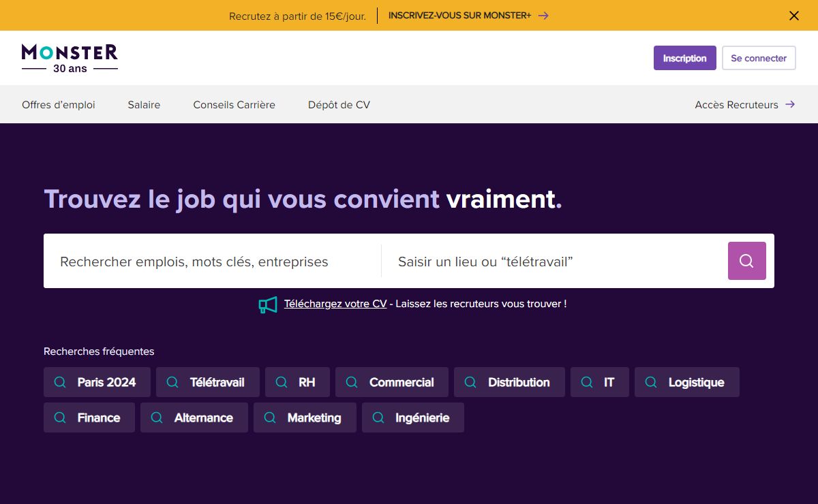Click the magnifier icon in Logistique chip
The height and width of the screenshot is (504, 818).
(651, 382)
